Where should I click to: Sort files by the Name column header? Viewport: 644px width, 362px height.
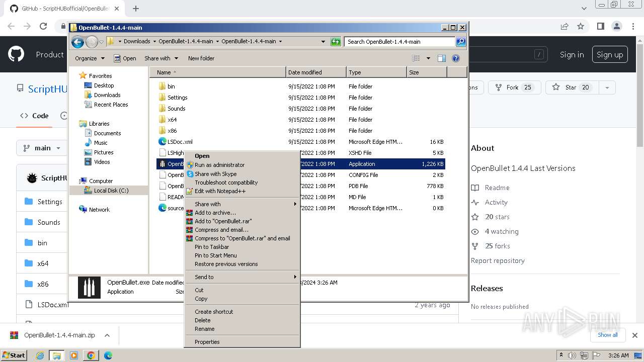pos(218,72)
